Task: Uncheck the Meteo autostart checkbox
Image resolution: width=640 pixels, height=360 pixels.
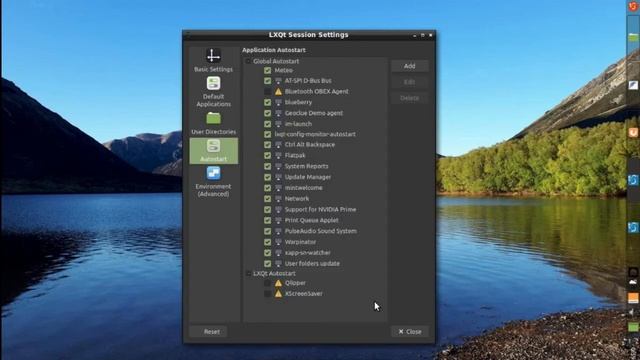Action: [267, 70]
